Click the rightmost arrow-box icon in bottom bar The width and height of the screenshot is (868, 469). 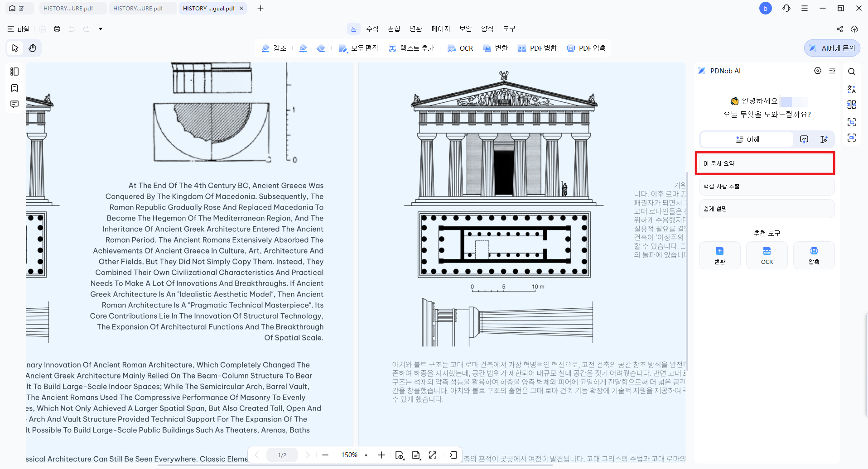(x=453, y=455)
